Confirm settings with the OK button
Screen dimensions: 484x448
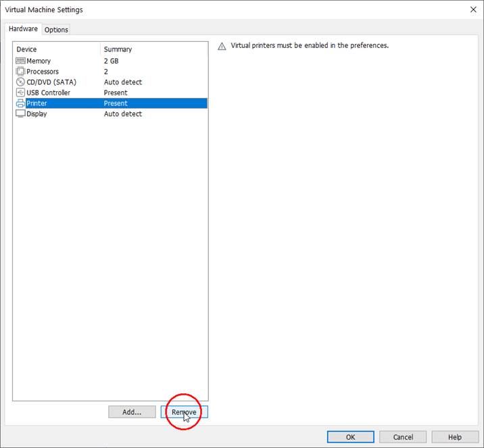350,437
